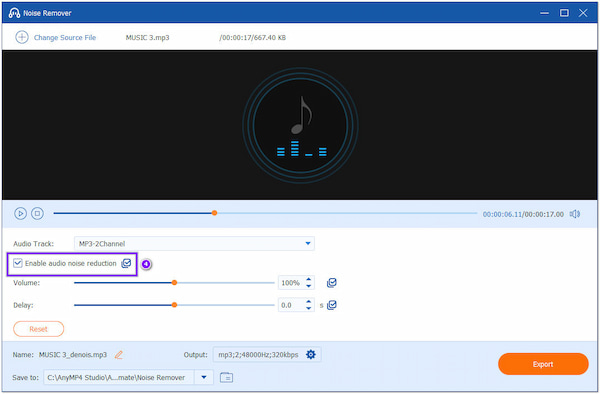Screen dimensions: 600x394
Task: Open output settings gear icon
Action: click(311, 355)
